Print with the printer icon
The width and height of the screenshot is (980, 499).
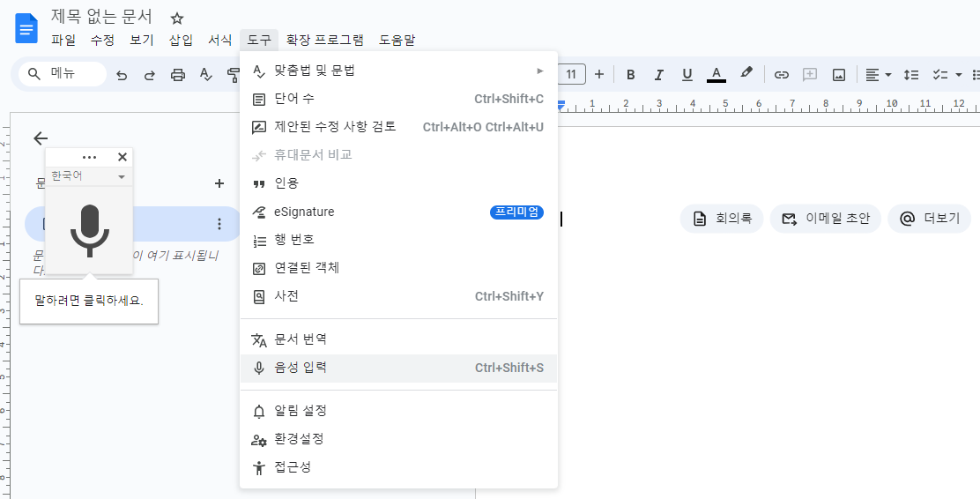coord(178,75)
